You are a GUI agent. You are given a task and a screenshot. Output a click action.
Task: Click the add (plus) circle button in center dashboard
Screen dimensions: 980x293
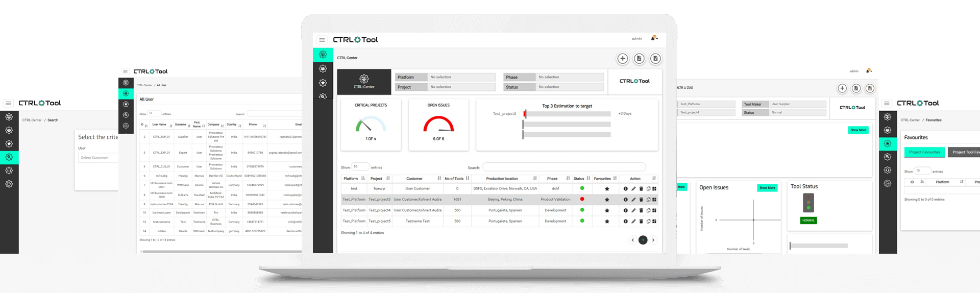622,59
